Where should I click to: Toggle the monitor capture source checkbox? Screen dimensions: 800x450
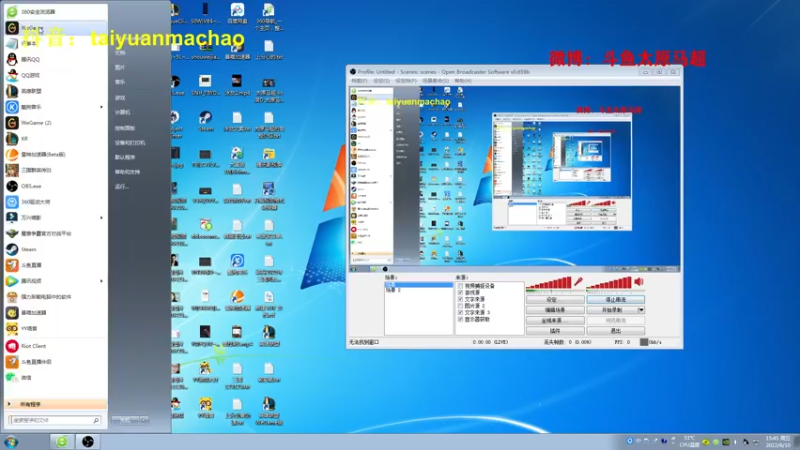point(461,319)
